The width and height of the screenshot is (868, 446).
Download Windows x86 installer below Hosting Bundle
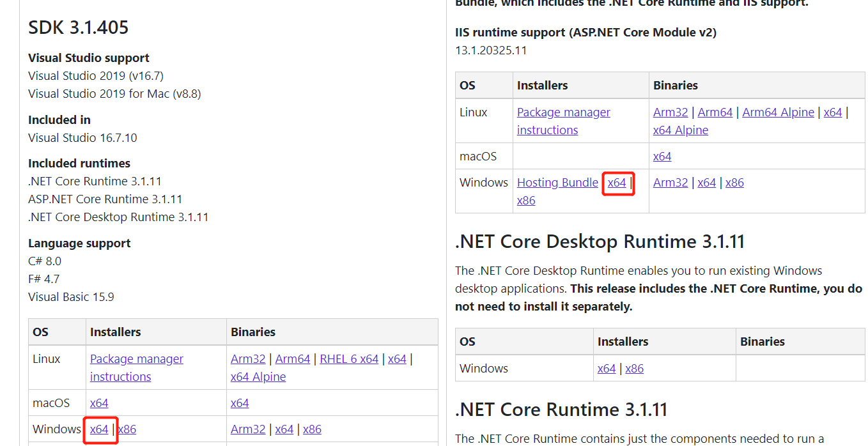[526, 200]
